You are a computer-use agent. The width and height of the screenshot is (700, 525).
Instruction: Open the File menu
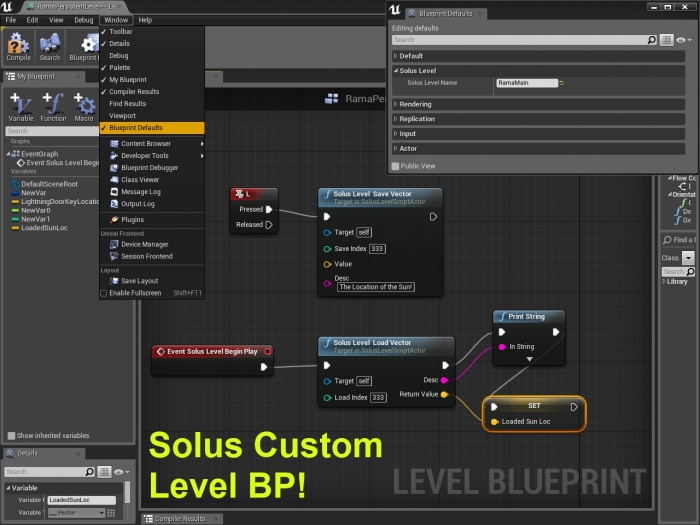coord(11,20)
